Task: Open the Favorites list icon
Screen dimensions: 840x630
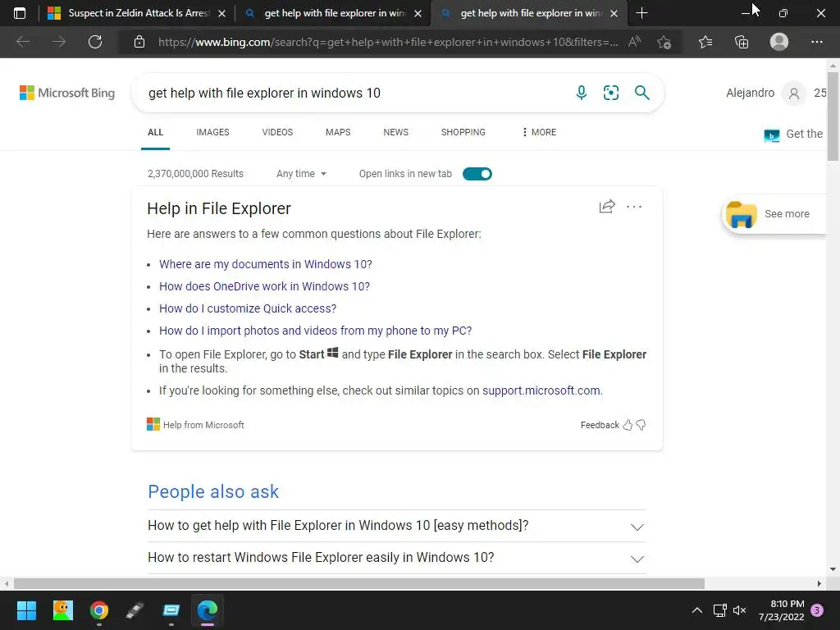Action: [705, 42]
